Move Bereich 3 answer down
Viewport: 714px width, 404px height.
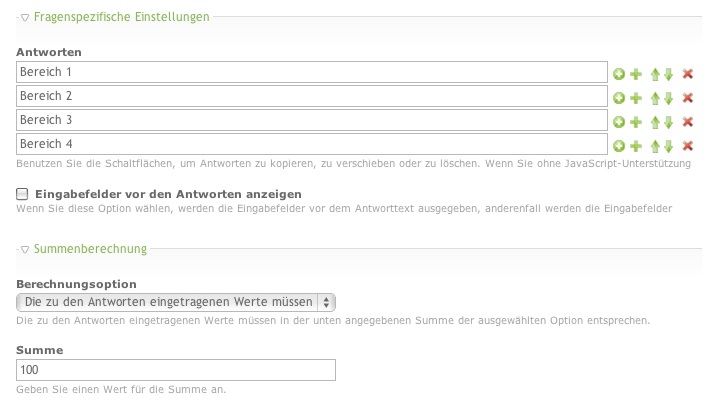click(668, 121)
